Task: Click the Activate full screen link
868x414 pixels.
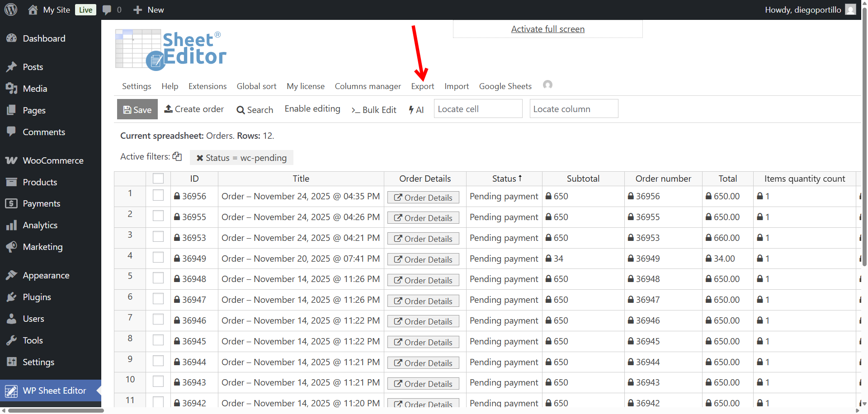Action: click(547, 28)
